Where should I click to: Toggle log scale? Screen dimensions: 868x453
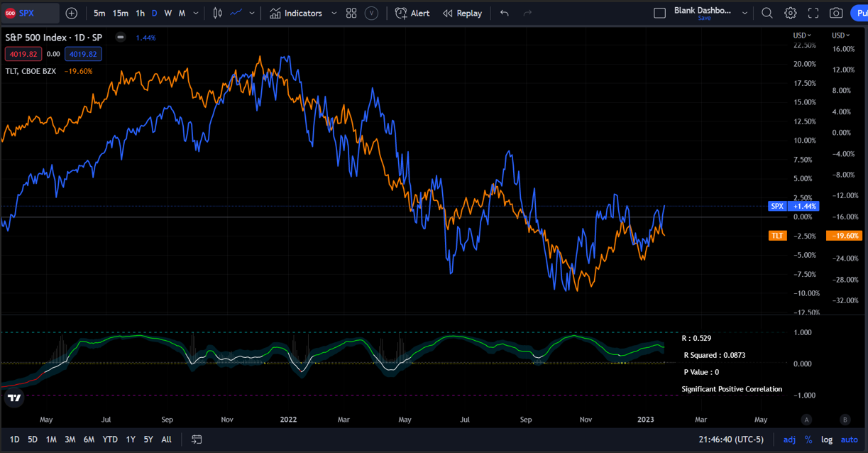point(827,440)
